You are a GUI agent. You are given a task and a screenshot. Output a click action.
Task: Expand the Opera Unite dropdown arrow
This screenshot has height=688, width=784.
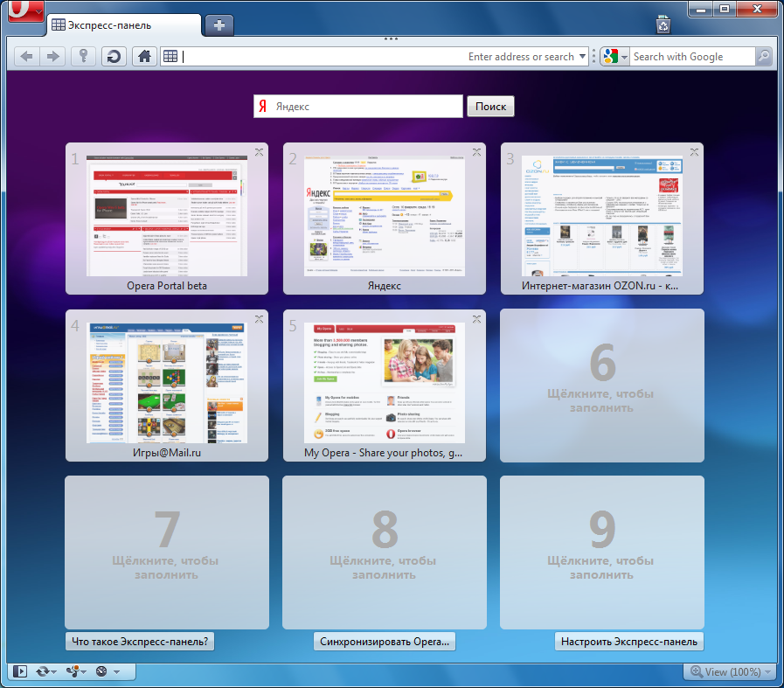pyautogui.click(x=84, y=672)
